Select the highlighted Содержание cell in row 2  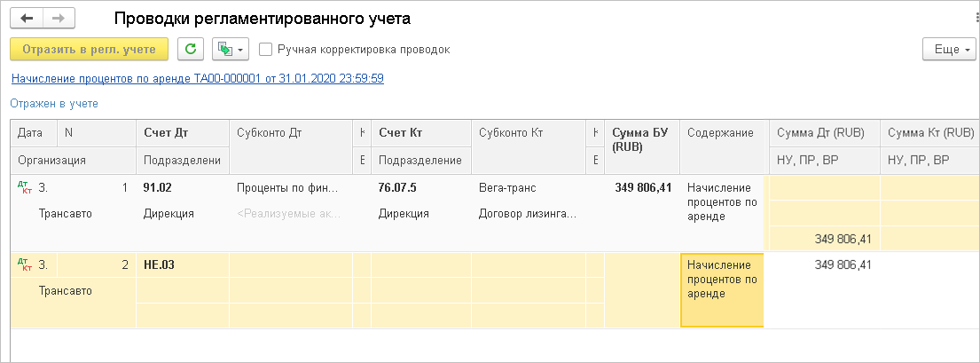[722, 290]
